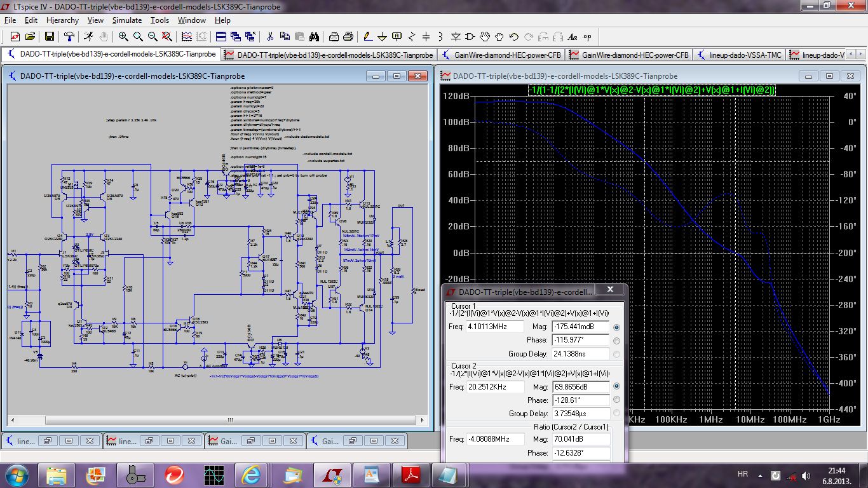Click Cursor 1 Freq field 4.10113MHz
The height and width of the screenshot is (488, 868).
496,327
